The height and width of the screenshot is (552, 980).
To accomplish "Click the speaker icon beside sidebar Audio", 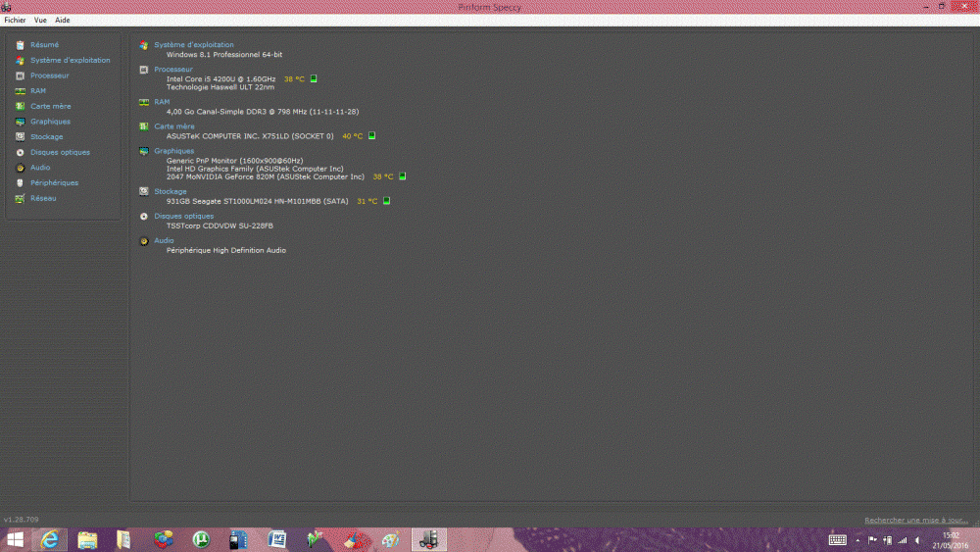I will coord(20,168).
